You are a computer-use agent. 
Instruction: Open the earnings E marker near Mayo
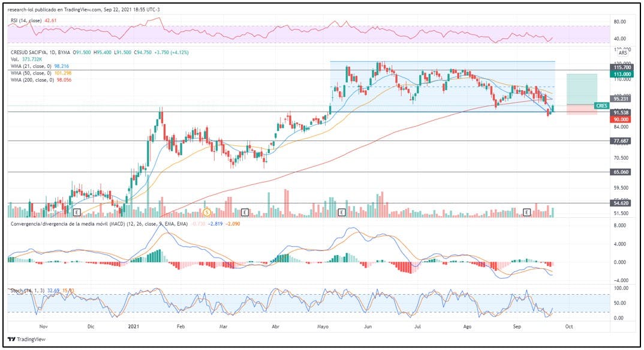[341, 212]
